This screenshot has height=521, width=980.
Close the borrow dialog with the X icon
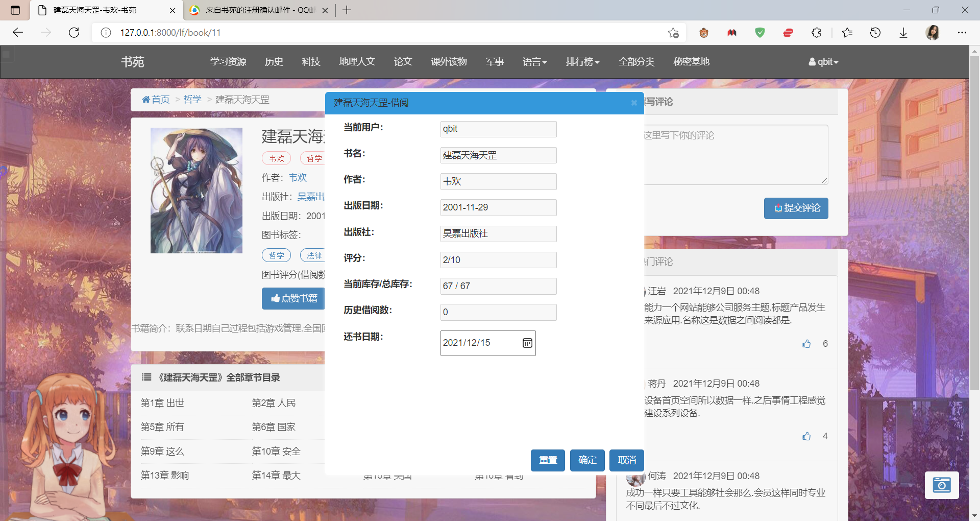click(634, 103)
